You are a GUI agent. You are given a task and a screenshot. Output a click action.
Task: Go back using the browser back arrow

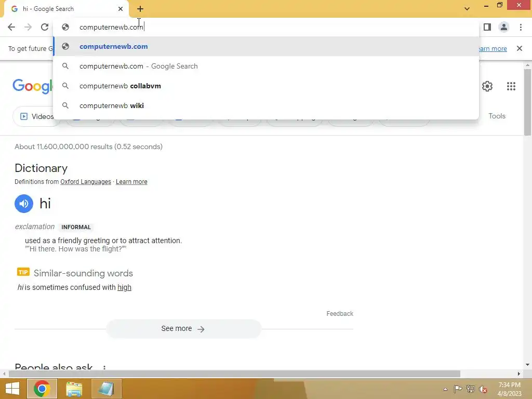pos(11,27)
